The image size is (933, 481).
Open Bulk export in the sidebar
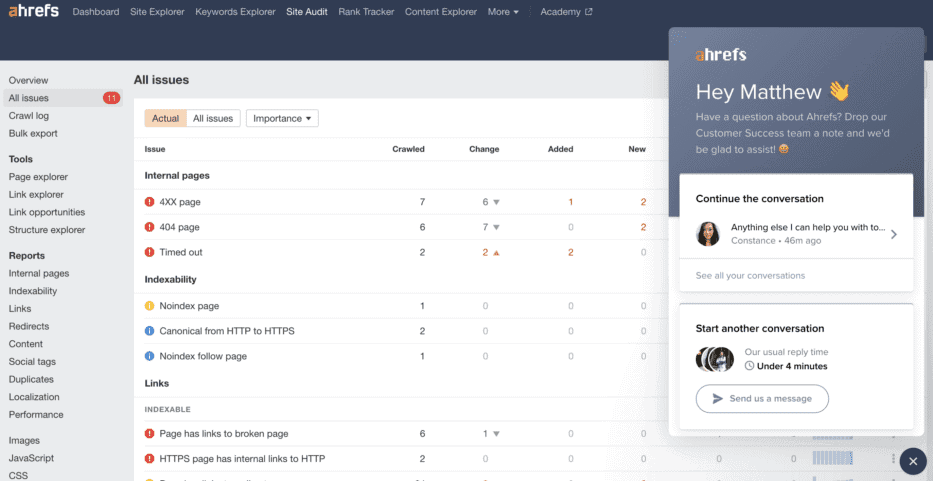[33, 133]
